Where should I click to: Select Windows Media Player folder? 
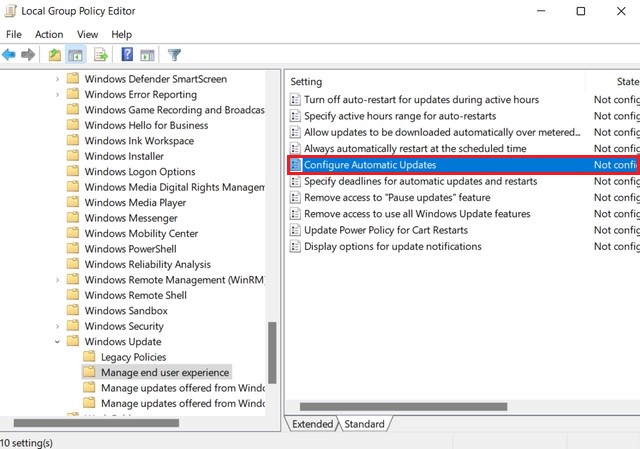126,203
